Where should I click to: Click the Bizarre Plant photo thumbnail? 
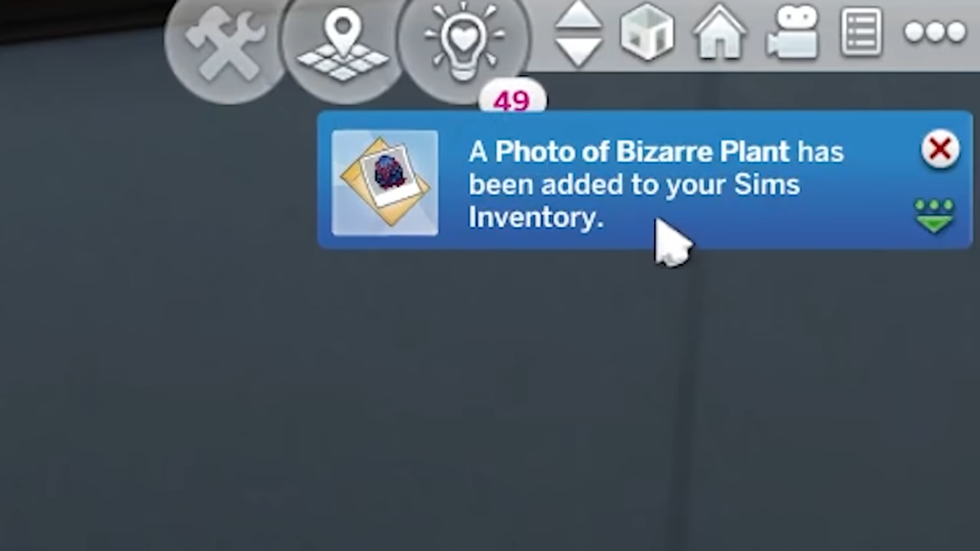(x=385, y=183)
